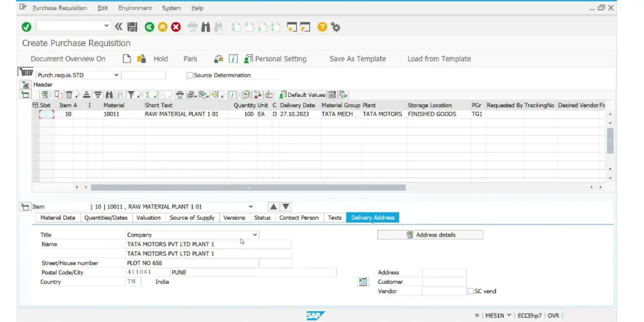
Task: Click the Filter funnel icon in the item toolbar
Action: click(x=130, y=95)
